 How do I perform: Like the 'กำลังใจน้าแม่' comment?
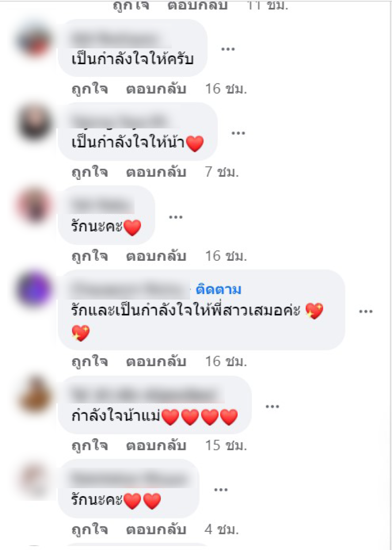89,446
